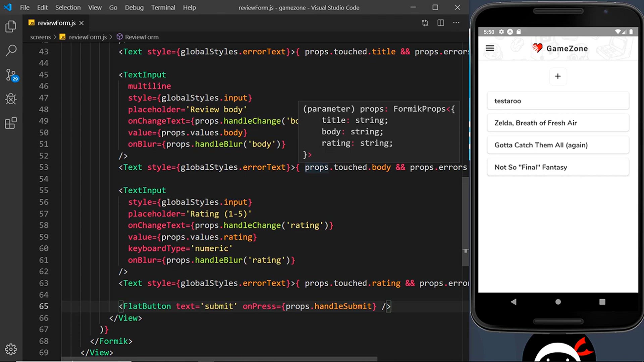
Task: Open the Go menu
Action: point(113,7)
